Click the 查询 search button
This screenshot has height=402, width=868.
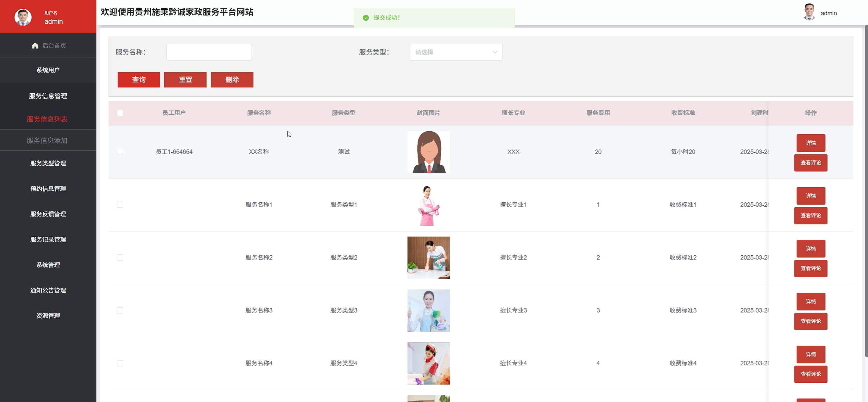tap(138, 80)
